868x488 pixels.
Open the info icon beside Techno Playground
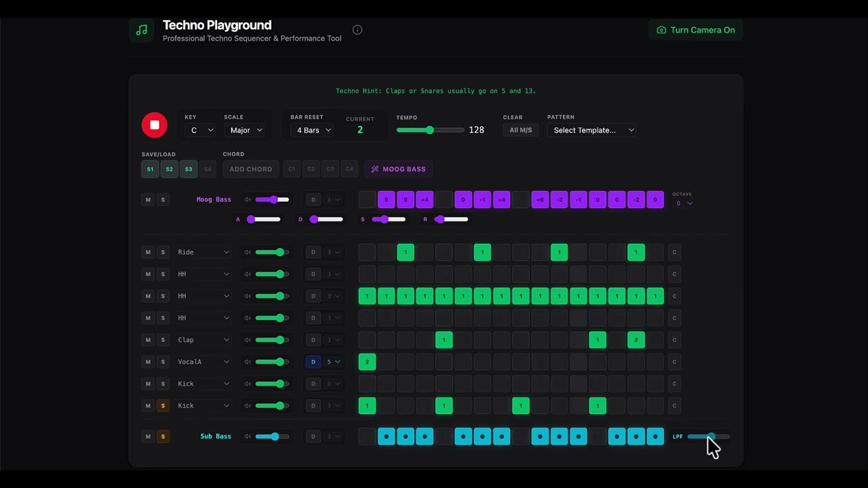[357, 30]
